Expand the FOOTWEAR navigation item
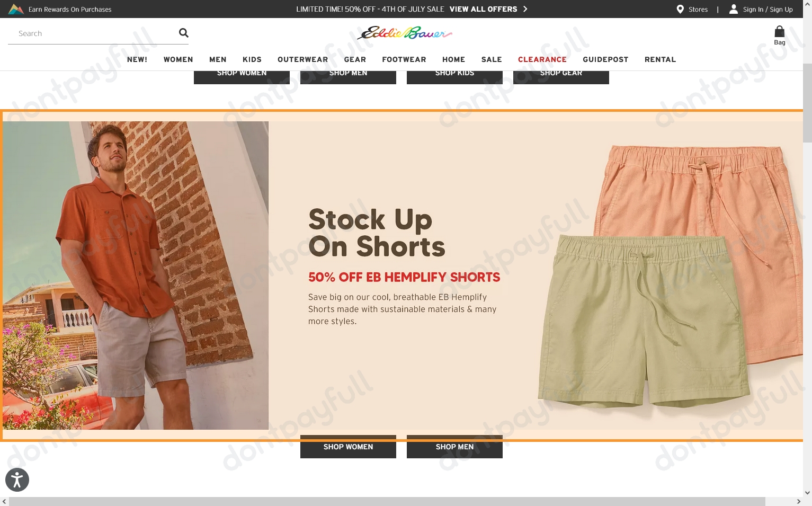 click(404, 59)
